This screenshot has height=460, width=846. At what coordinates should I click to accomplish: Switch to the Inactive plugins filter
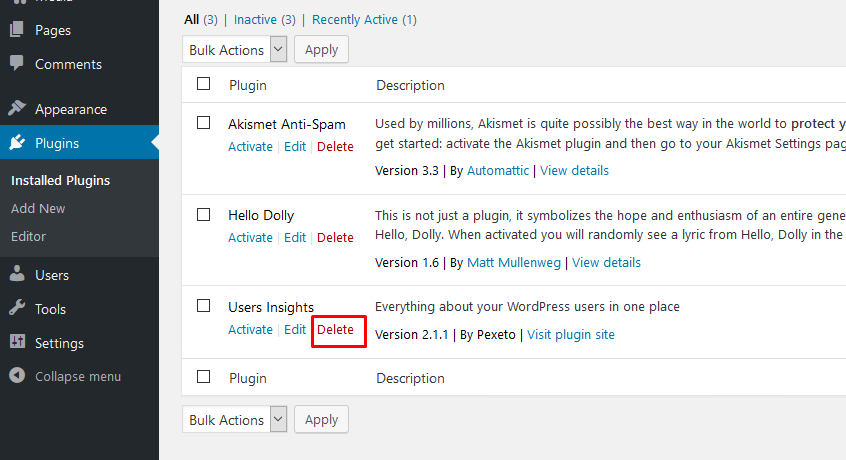coord(255,19)
